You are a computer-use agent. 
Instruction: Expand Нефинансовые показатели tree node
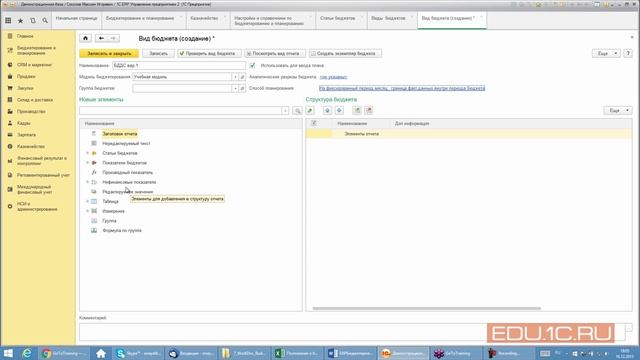tap(87, 182)
